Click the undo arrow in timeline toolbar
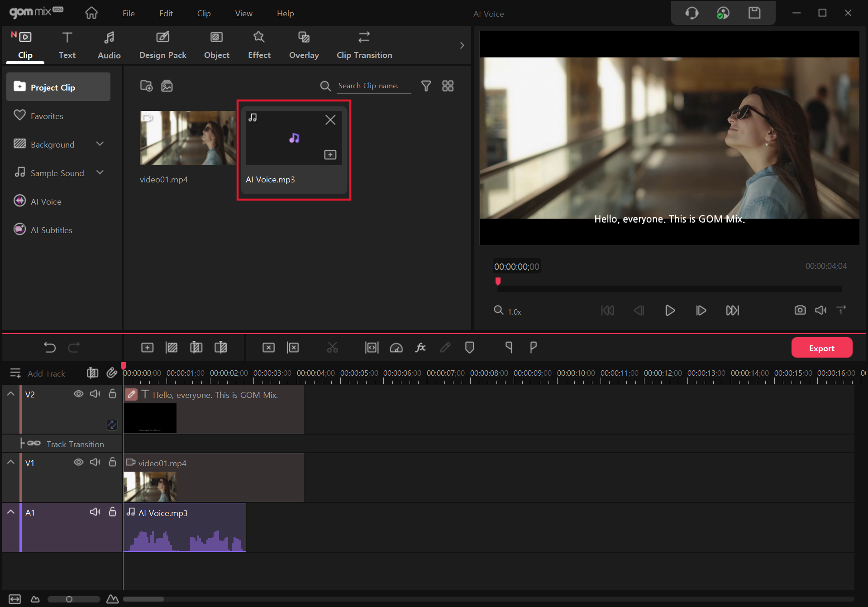 point(50,348)
